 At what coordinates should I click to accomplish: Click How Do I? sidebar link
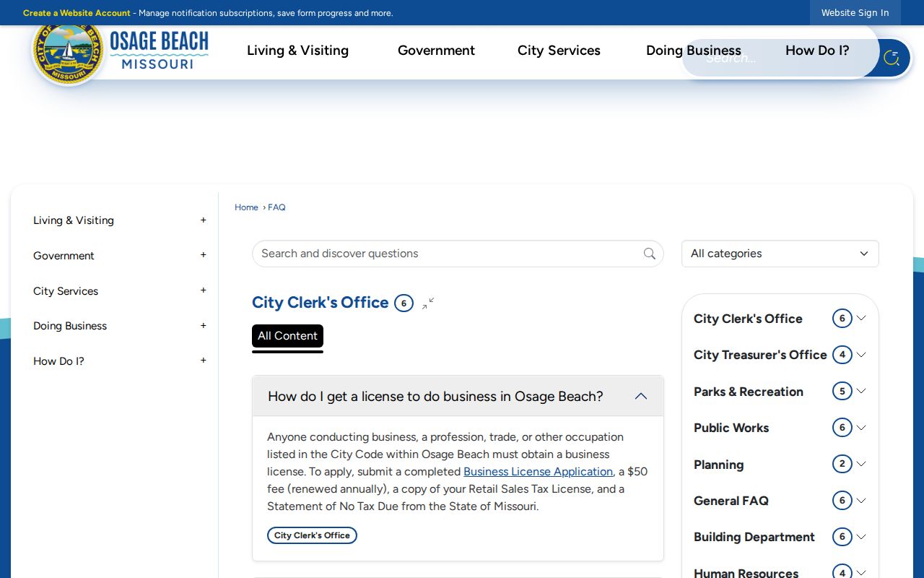(58, 361)
